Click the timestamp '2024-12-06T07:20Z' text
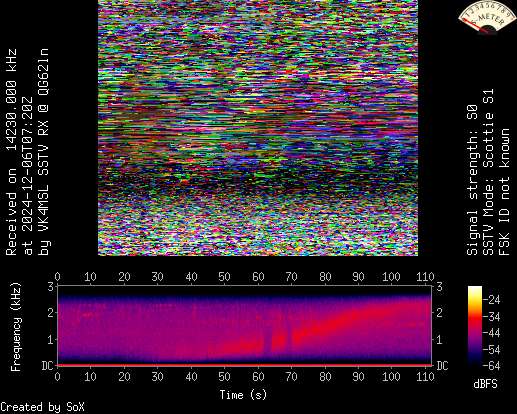Screen dimensions: 517x414 coord(27,177)
